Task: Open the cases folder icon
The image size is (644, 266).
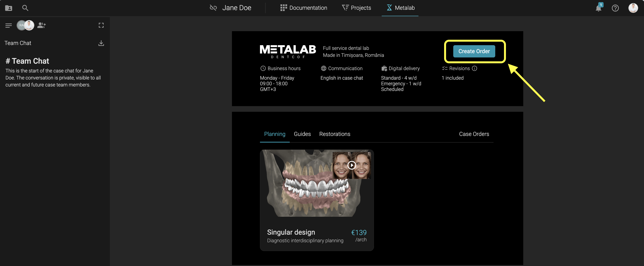Action: click(9, 8)
